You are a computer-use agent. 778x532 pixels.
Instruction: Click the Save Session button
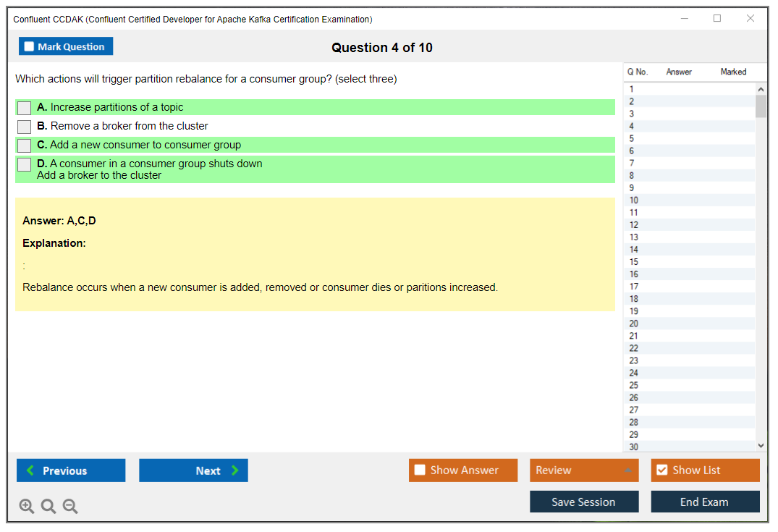point(583,502)
